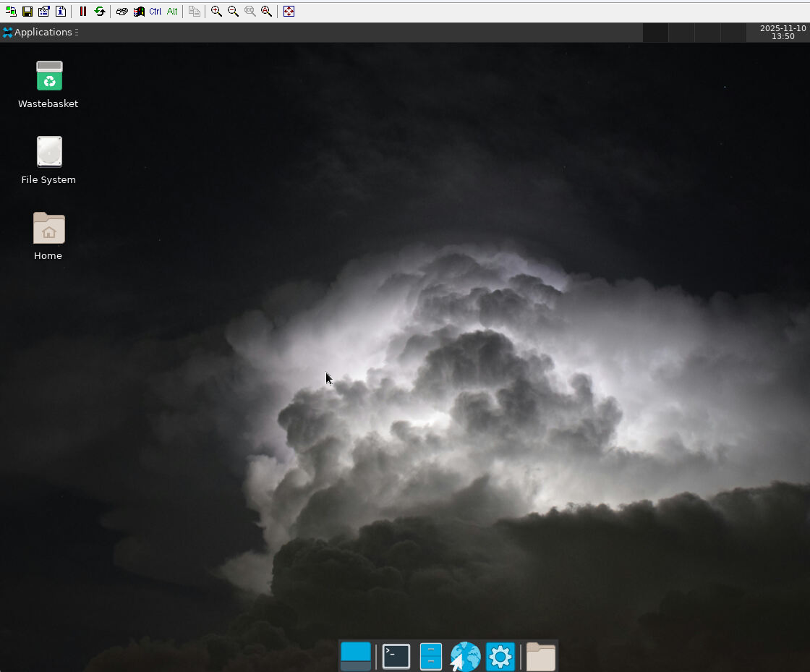Open the web browser from the dock

click(465, 656)
